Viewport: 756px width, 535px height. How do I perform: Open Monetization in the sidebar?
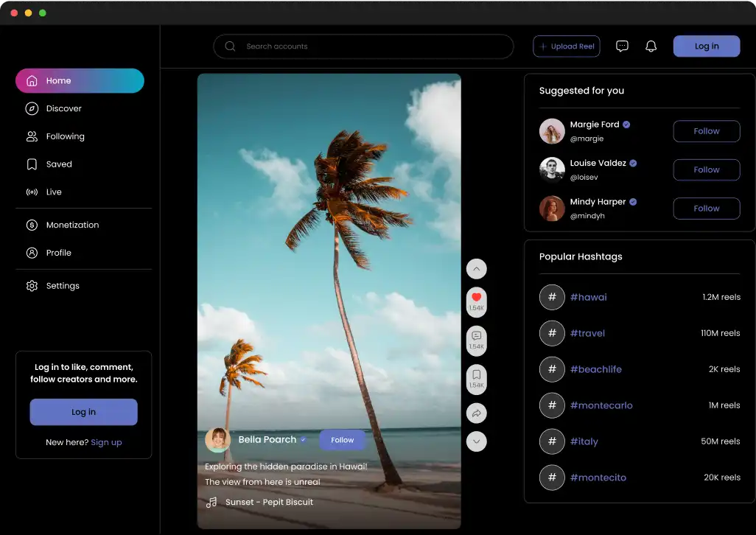click(62, 225)
